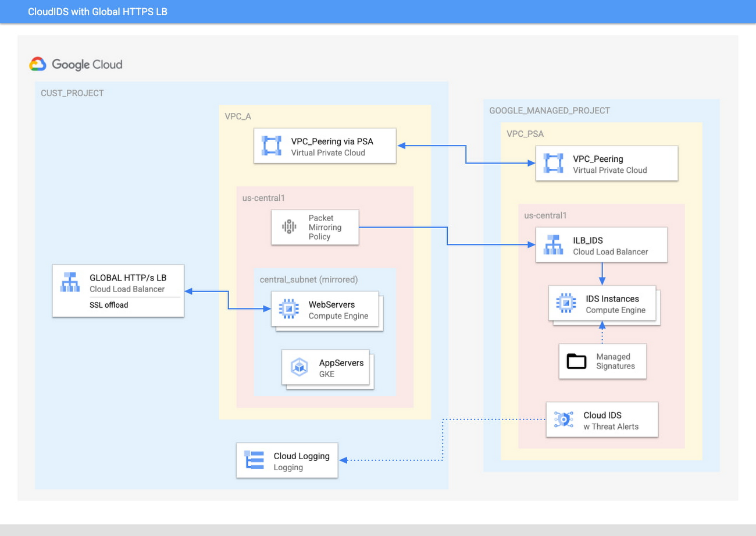Click the 'AppServers' title text

tap(341, 363)
